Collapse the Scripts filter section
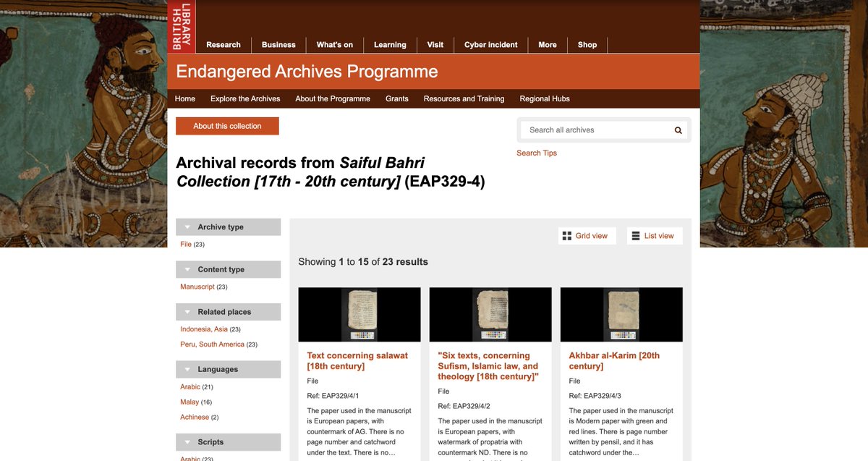The image size is (868, 461). click(x=228, y=442)
